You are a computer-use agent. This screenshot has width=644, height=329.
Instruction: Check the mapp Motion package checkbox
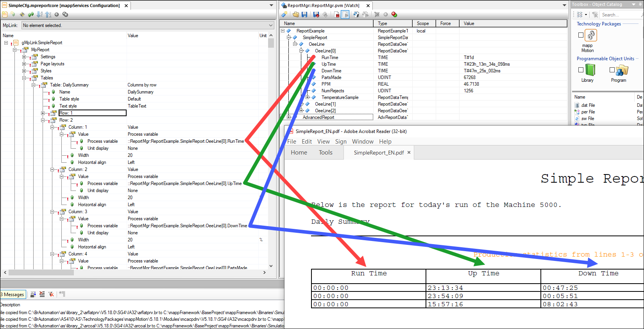pyautogui.click(x=581, y=35)
